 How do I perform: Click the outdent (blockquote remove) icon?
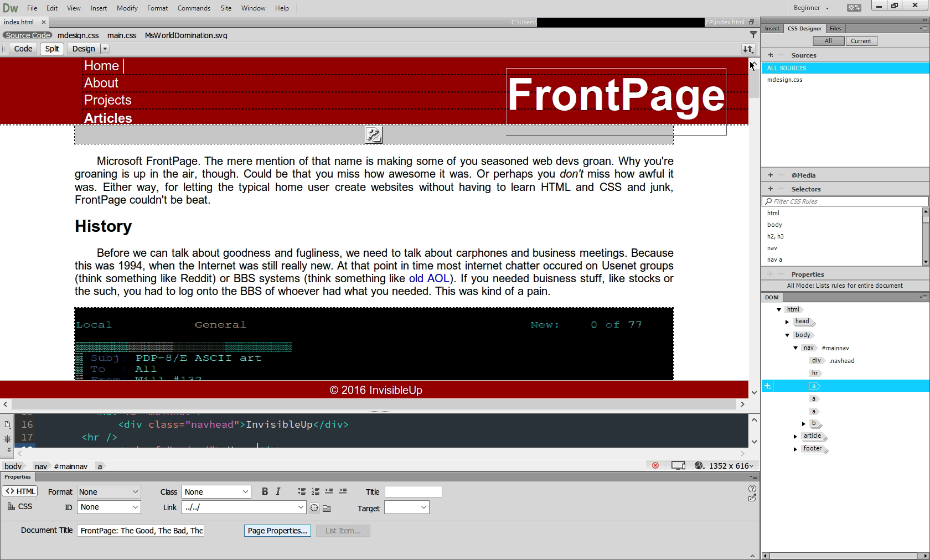(x=329, y=491)
